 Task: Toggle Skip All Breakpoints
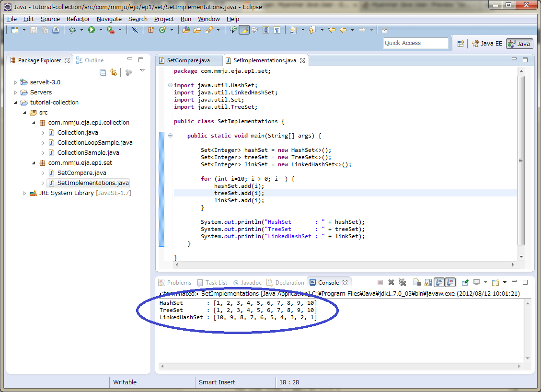(x=135, y=30)
